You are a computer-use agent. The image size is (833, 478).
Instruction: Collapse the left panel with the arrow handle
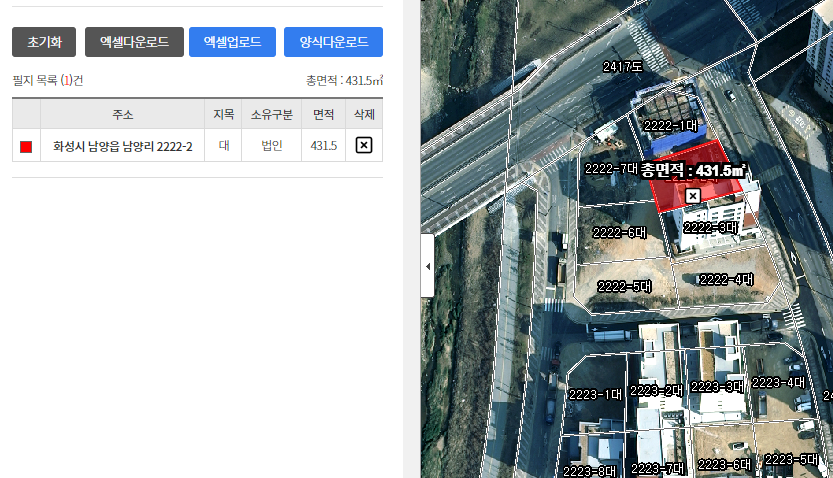(428, 266)
